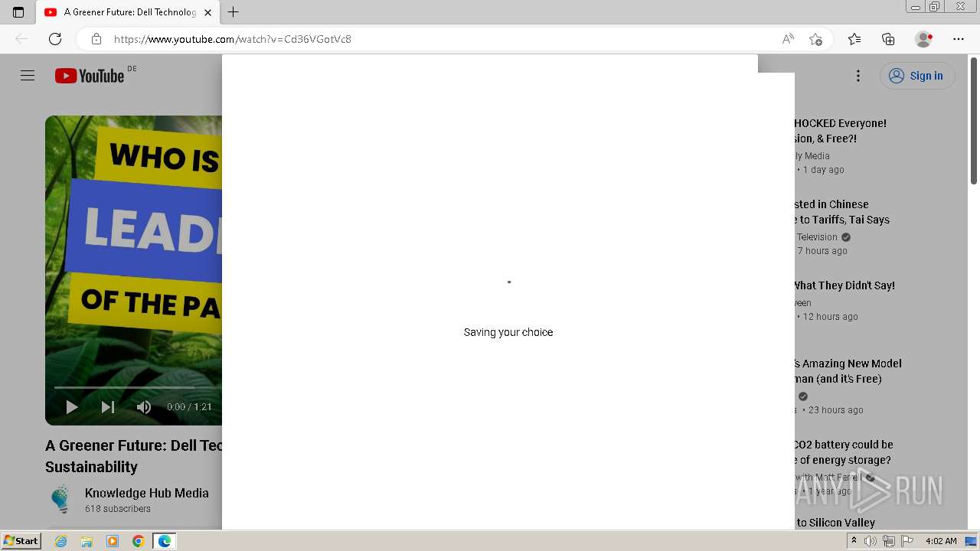Open the taskbar clock 4:02 AM
The height and width of the screenshot is (551, 980).
[941, 541]
